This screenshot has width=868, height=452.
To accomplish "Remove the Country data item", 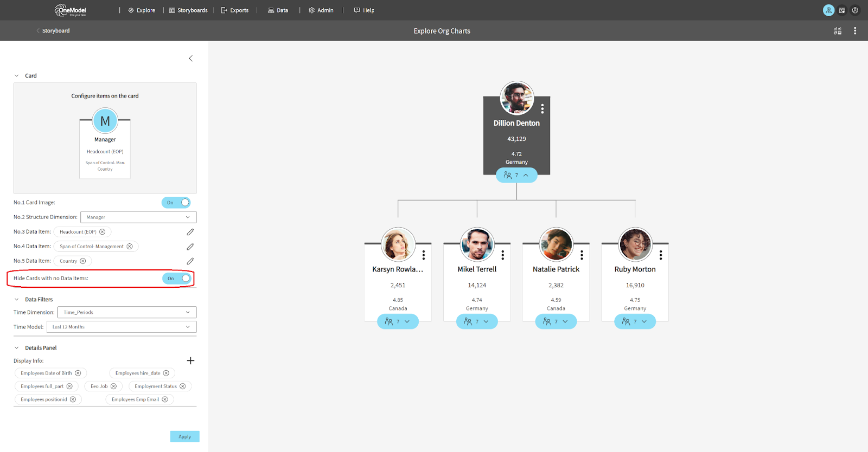I will point(83,261).
